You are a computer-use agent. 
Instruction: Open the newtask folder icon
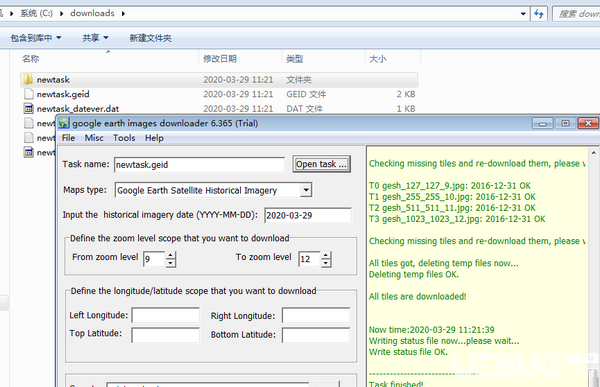tap(28, 80)
